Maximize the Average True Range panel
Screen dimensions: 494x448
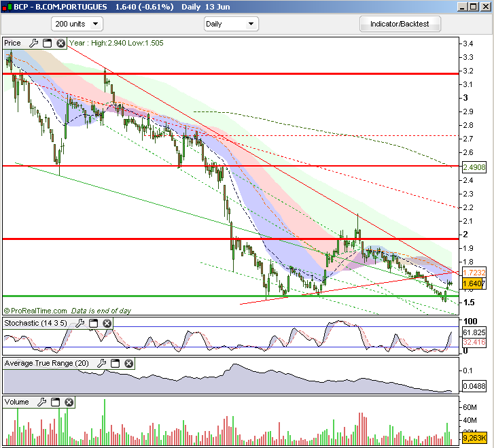click(x=116, y=364)
